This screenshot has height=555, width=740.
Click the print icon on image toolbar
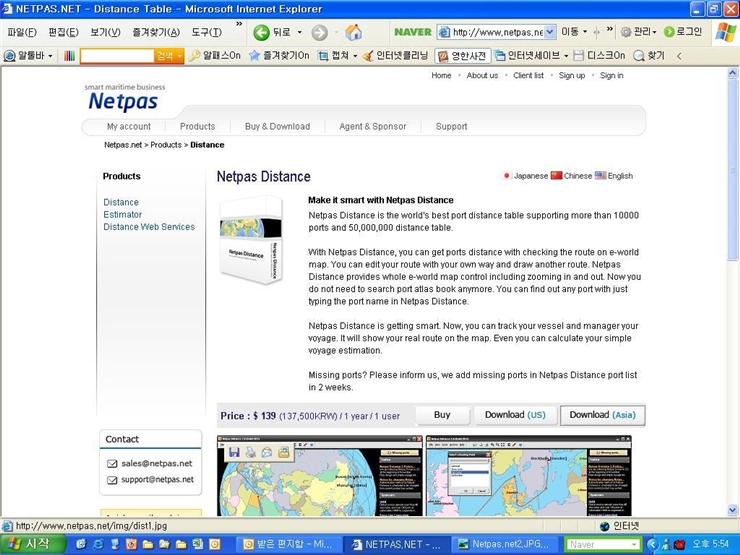tap(251, 453)
